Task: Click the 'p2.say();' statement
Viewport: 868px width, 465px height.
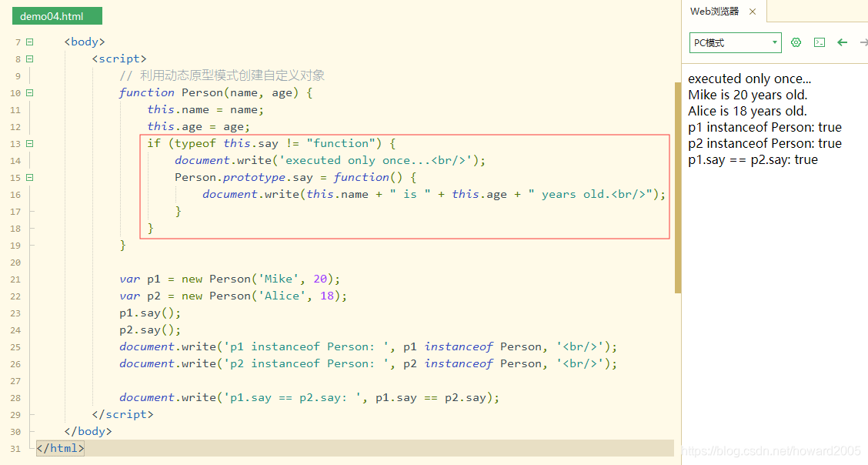Action: (150, 330)
